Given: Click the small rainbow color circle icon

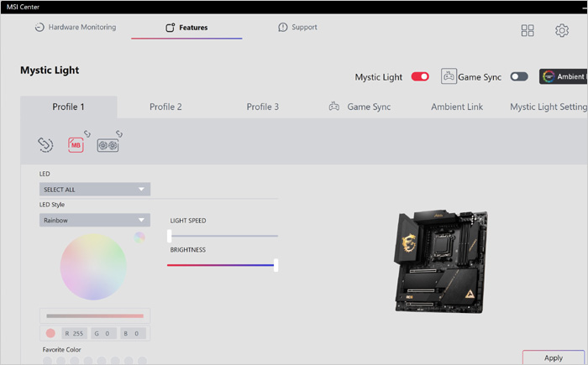Looking at the screenshot, I should 139,237.
